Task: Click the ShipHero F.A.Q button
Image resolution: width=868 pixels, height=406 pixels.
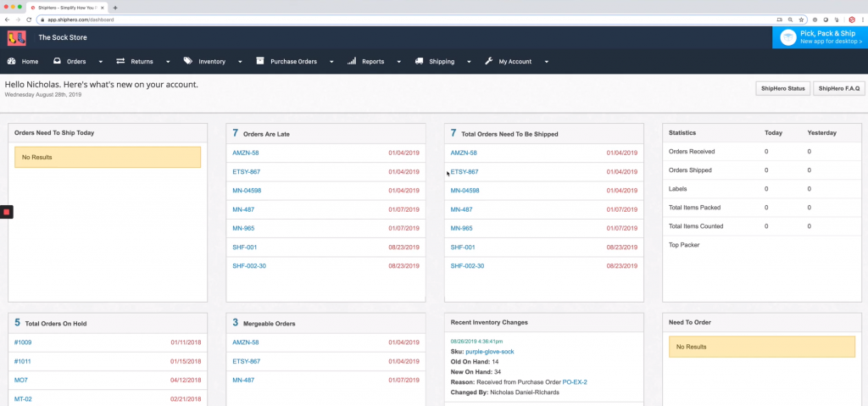Action: point(838,89)
